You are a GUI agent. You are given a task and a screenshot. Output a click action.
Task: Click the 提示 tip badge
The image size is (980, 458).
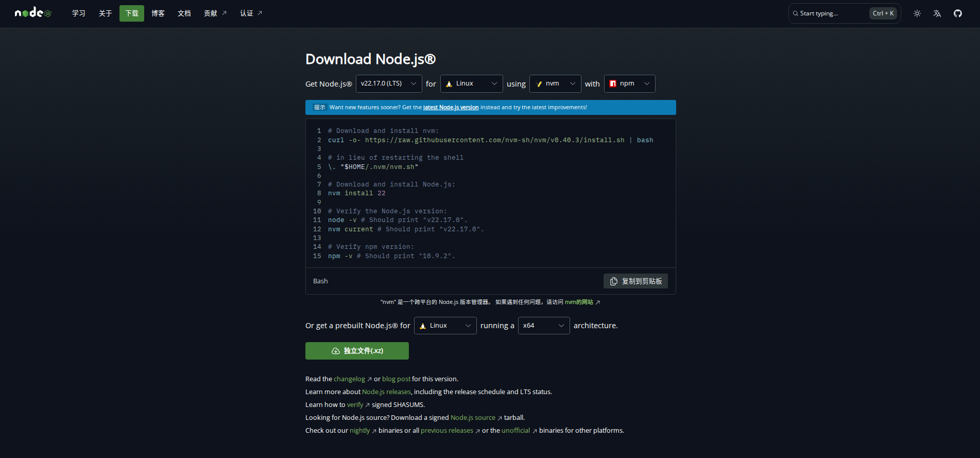[320, 107]
